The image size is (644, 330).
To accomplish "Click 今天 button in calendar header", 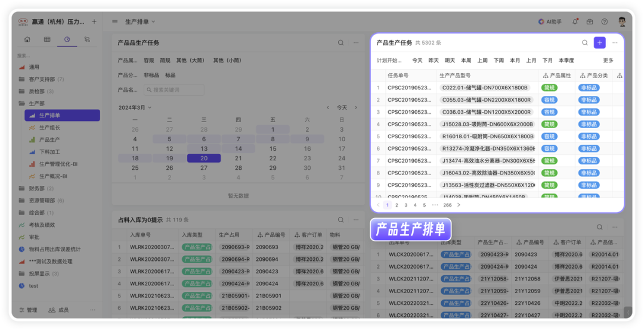I will (342, 108).
